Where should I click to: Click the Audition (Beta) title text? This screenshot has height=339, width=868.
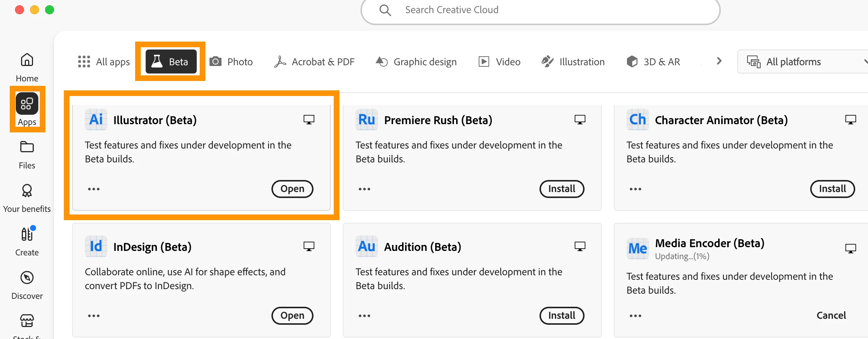click(x=423, y=247)
